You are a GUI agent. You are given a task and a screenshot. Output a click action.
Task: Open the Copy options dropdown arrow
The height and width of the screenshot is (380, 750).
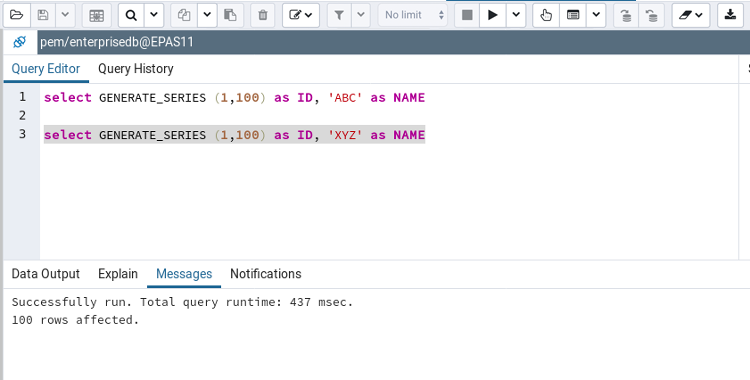point(207,15)
